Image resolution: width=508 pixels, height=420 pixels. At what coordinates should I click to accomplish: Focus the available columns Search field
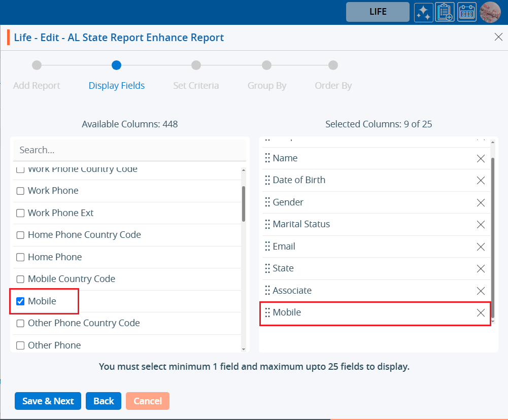tap(129, 150)
